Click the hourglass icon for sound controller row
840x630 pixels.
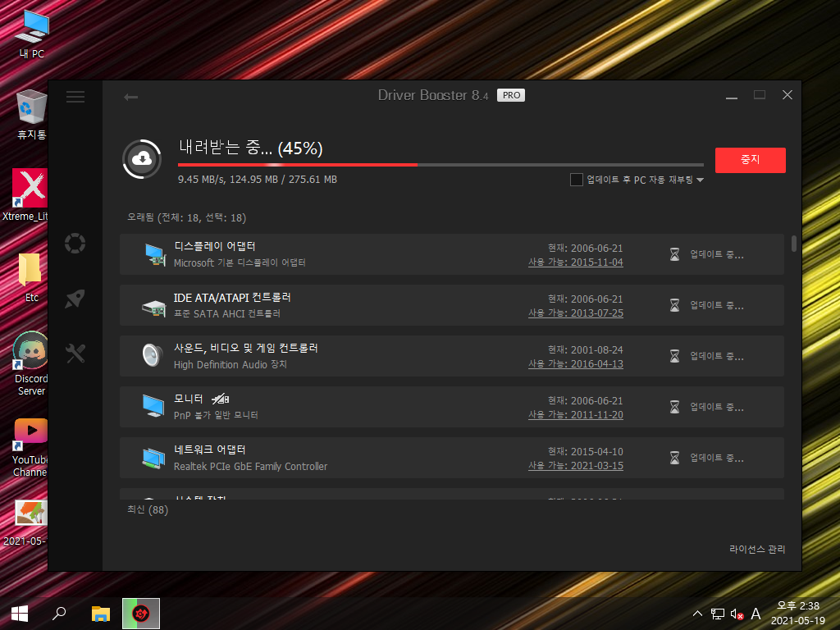[674, 356]
